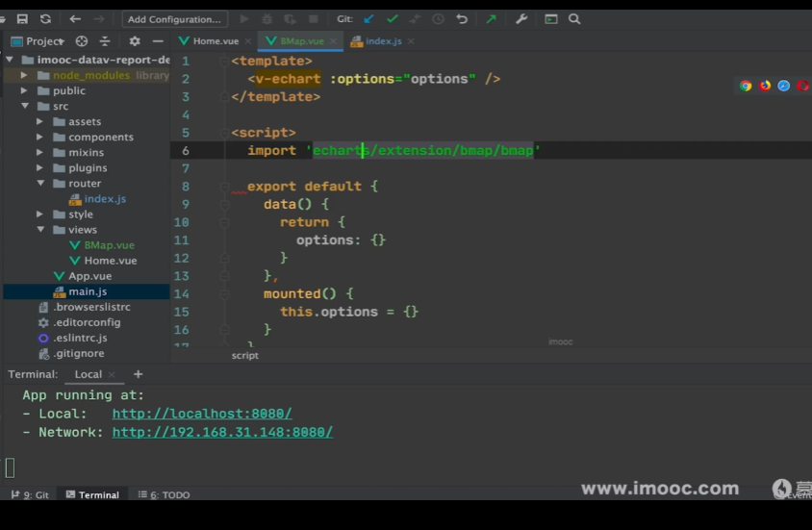
Task: Open preview in Safari browser icon
Action: (784, 86)
